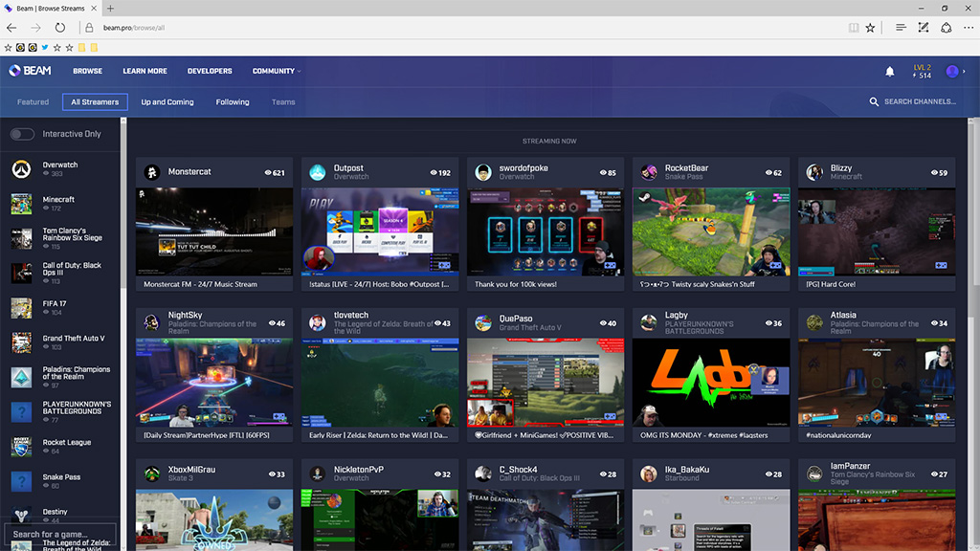Click the Search for a game field

point(60,534)
